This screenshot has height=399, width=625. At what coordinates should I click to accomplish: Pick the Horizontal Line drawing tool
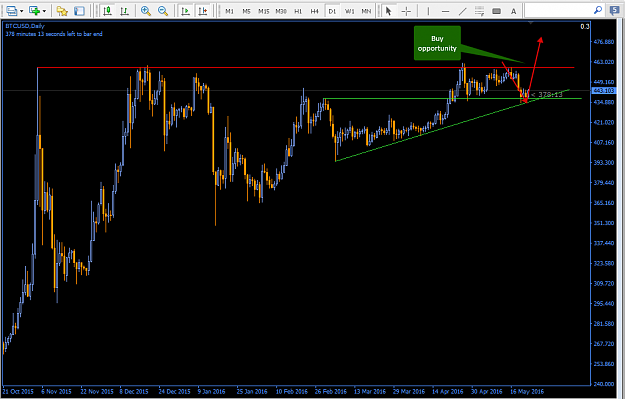tap(446, 11)
